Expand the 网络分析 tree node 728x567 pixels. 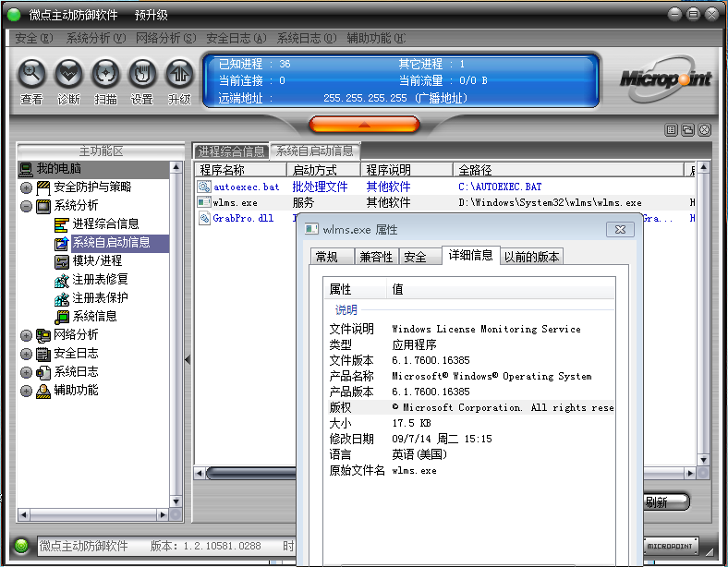(26, 335)
